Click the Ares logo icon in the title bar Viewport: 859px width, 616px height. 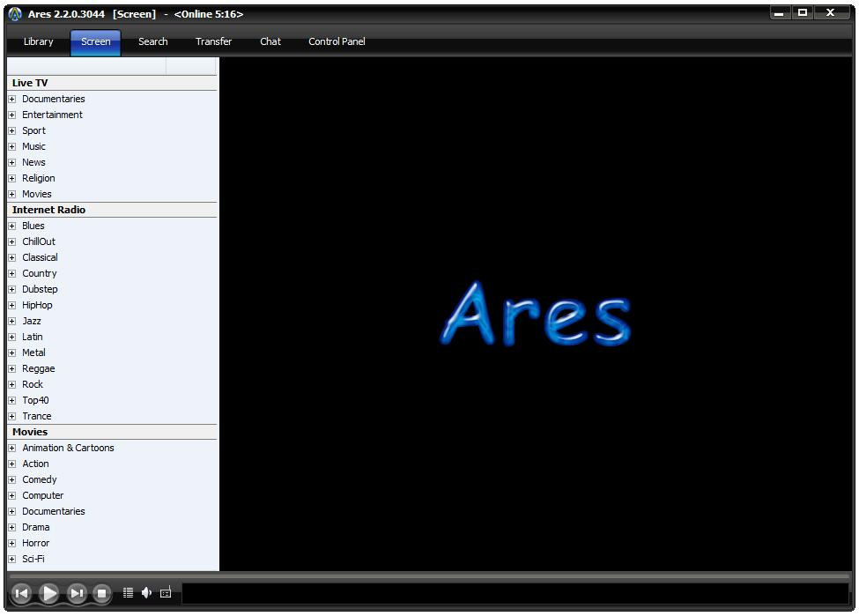point(15,14)
